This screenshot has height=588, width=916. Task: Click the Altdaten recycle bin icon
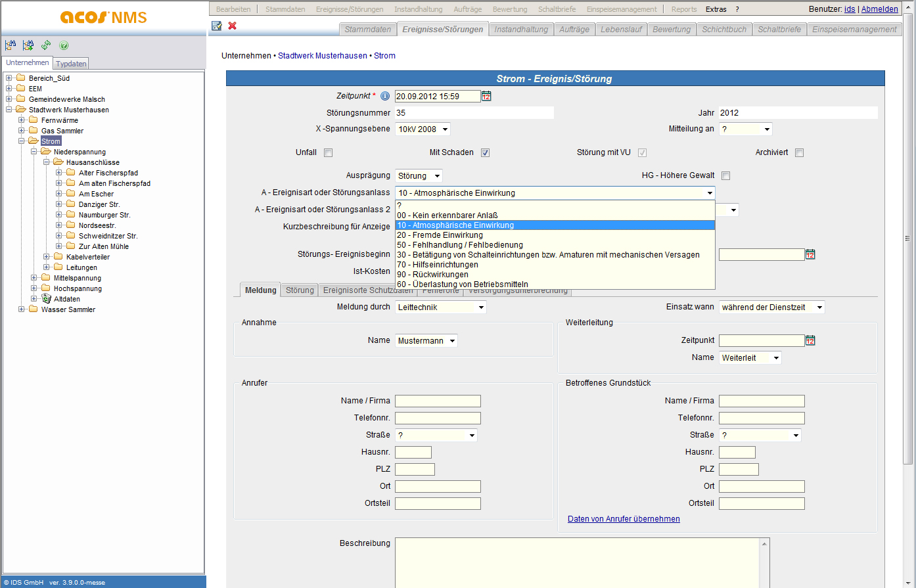point(46,299)
